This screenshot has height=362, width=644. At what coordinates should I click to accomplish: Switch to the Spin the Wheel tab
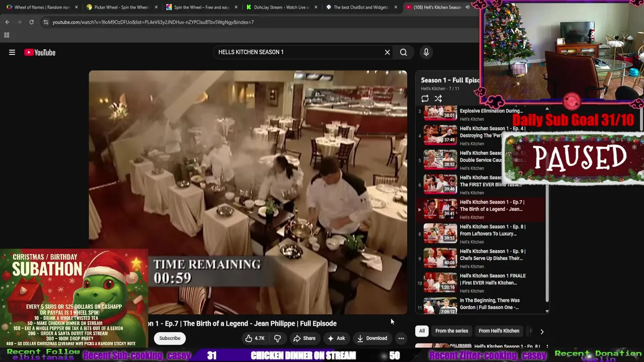[x=201, y=7]
